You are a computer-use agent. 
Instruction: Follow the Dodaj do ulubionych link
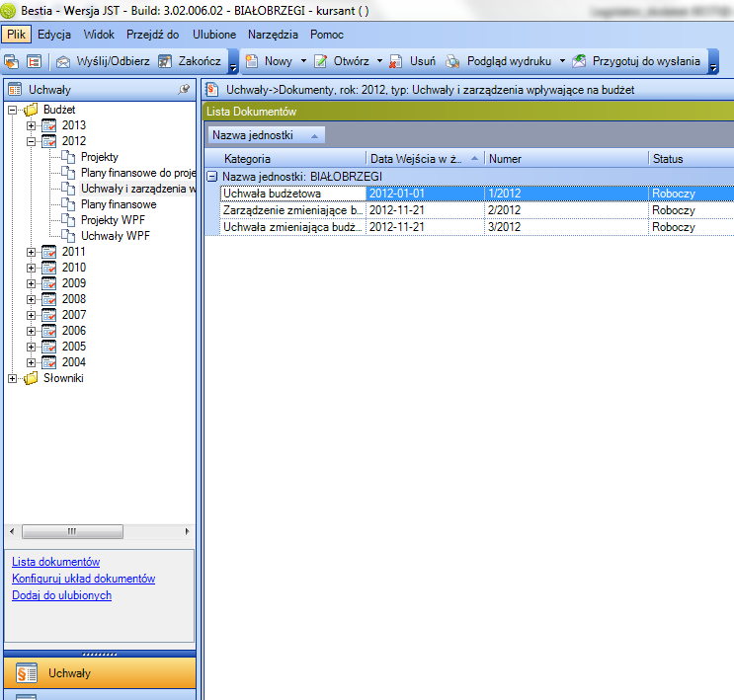(62, 595)
